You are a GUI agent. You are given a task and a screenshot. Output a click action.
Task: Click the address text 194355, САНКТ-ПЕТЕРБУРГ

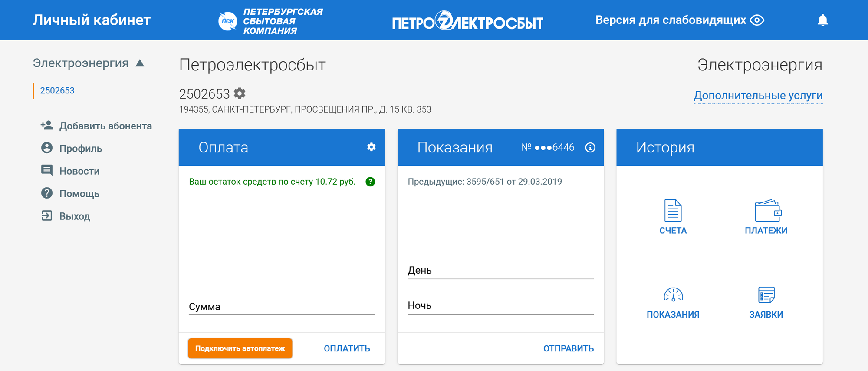click(x=305, y=109)
